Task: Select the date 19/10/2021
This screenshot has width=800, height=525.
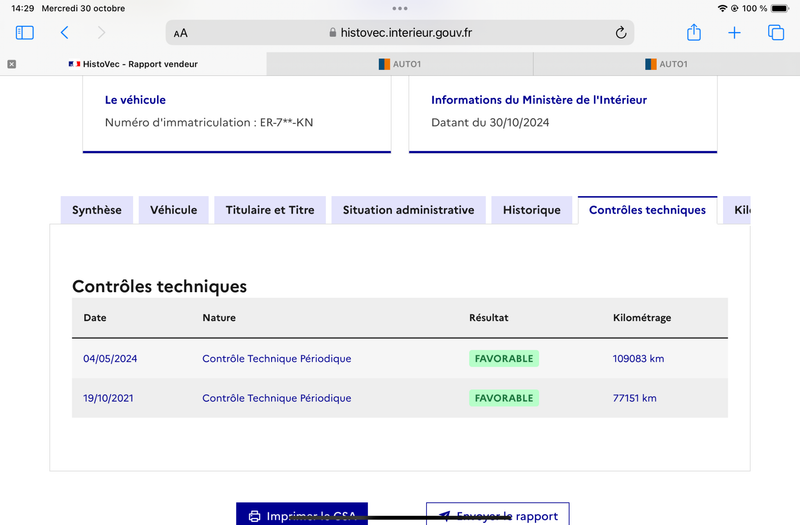Action: (x=108, y=398)
